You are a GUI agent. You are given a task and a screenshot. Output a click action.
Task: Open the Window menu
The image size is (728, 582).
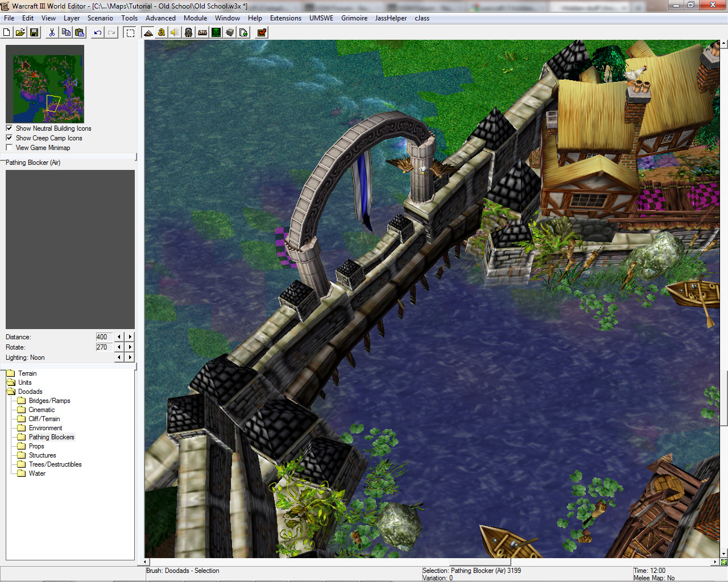pyautogui.click(x=227, y=18)
